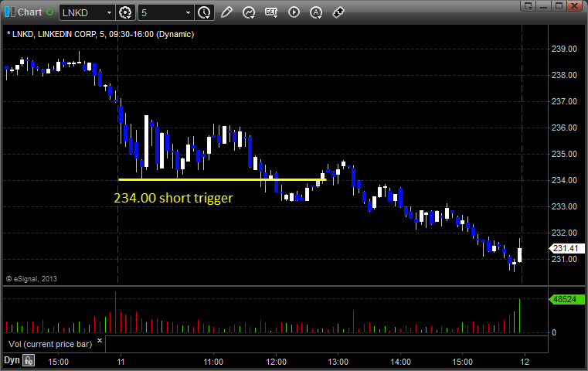Maximize the chart window
Image resolution: width=588 pixels, height=371 pixels.
(x=559, y=5)
